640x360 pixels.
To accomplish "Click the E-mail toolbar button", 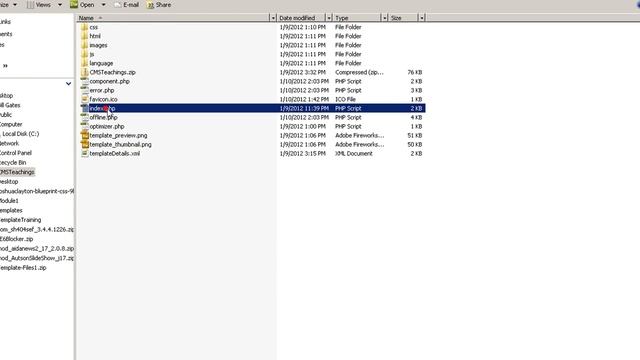I will 127,5.
